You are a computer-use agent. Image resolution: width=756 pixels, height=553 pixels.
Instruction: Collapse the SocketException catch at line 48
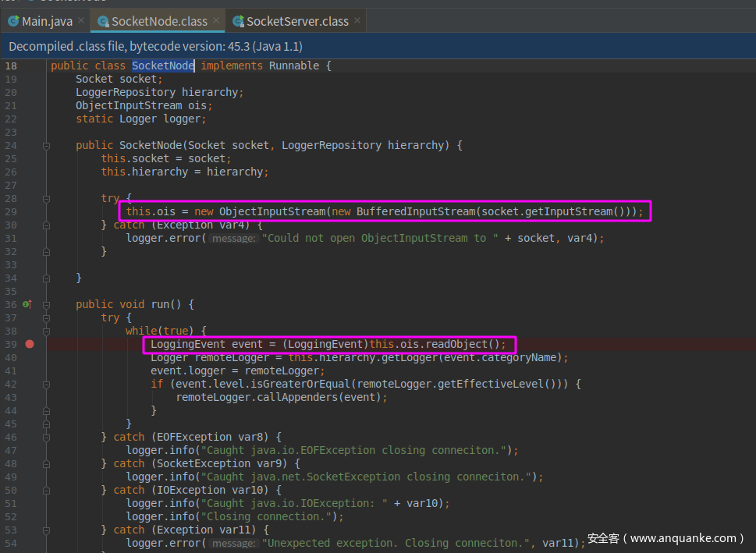point(46,464)
